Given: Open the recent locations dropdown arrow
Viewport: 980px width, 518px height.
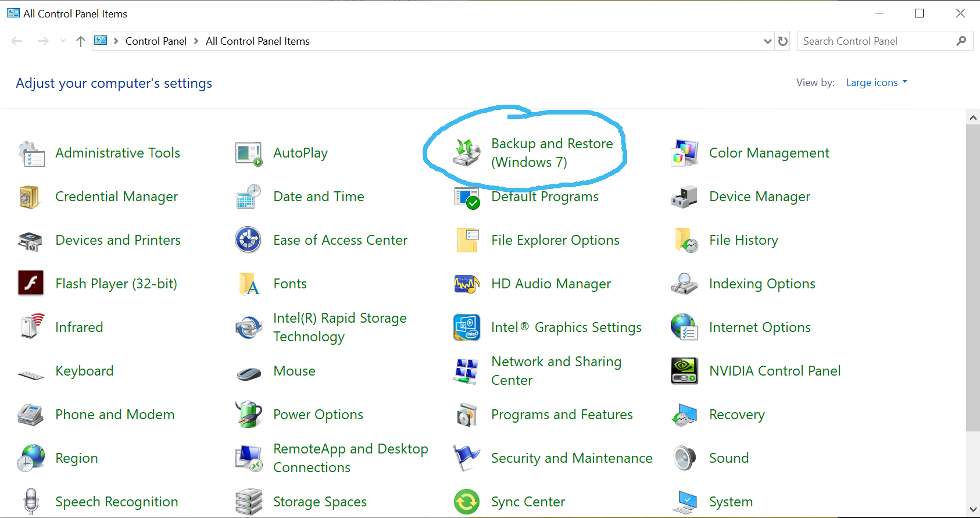Looking at the screenshot, I should pyautogui.click(x=63, y=41).
